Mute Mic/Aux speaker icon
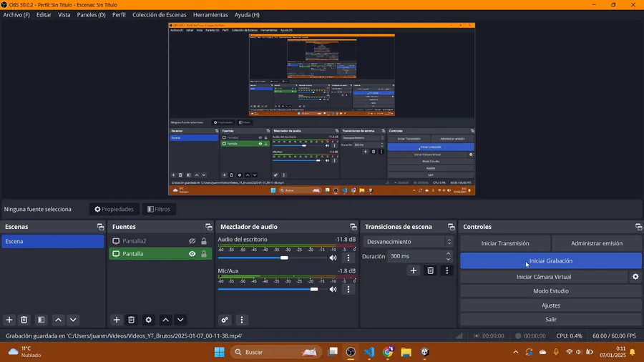 [333, 289]
